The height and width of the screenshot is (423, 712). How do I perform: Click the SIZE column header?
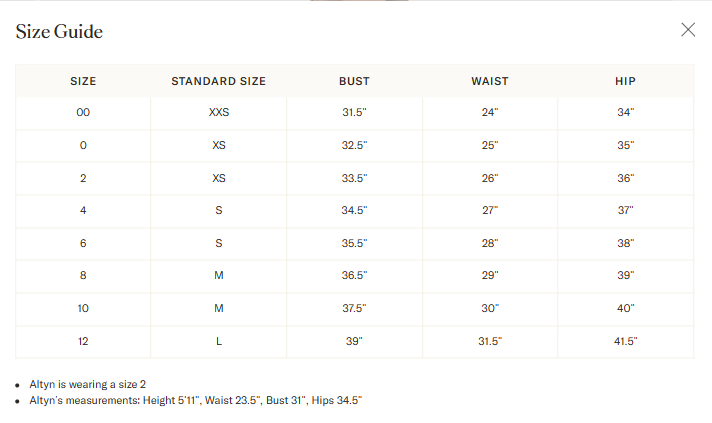(83, 81)
